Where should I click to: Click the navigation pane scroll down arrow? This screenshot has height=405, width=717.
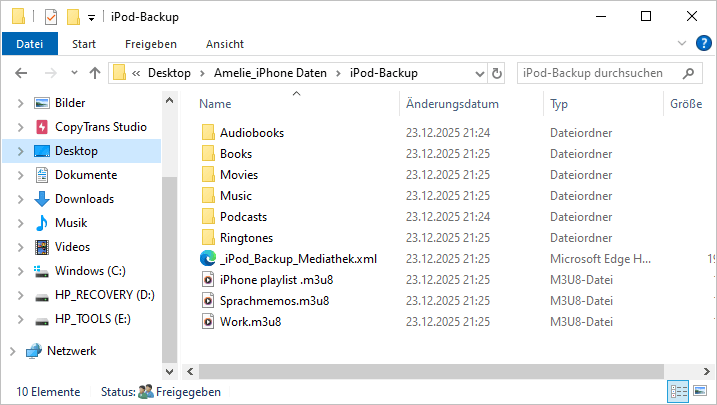(x=170, y=372)
